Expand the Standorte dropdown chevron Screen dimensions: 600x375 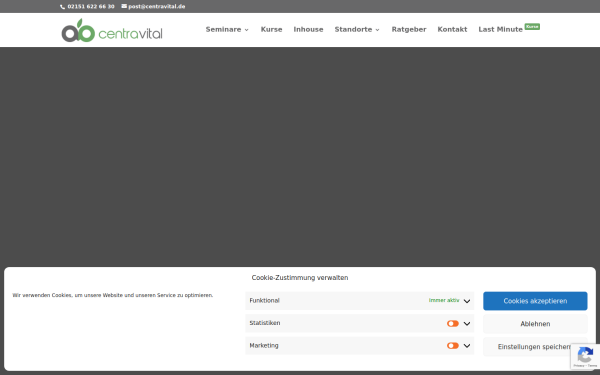point(377,30)
